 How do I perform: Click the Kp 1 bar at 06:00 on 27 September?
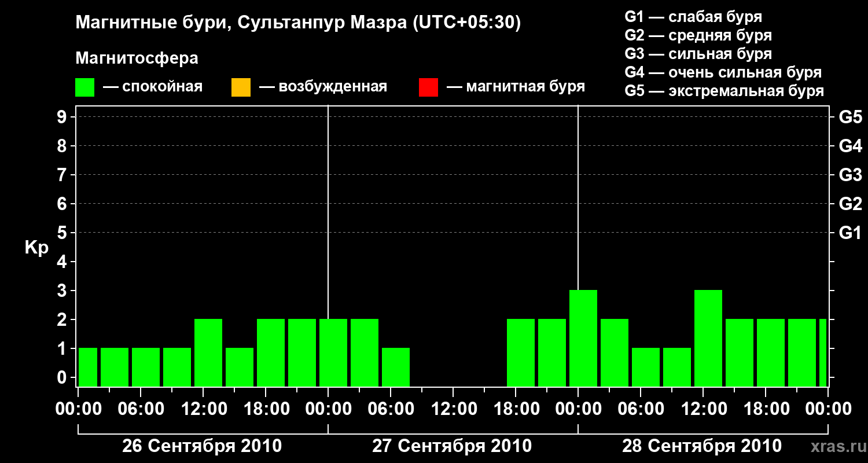(396, 367)
